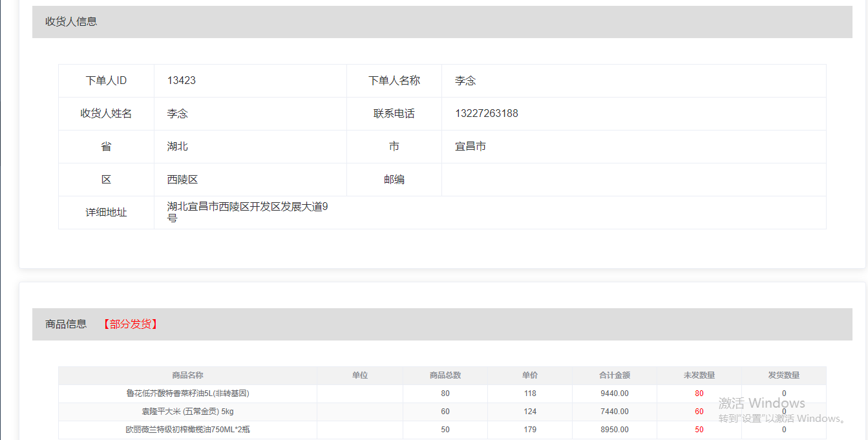Click the 合计金额 column header
This screenshot has height=440, width=868.
pos(614,375)
